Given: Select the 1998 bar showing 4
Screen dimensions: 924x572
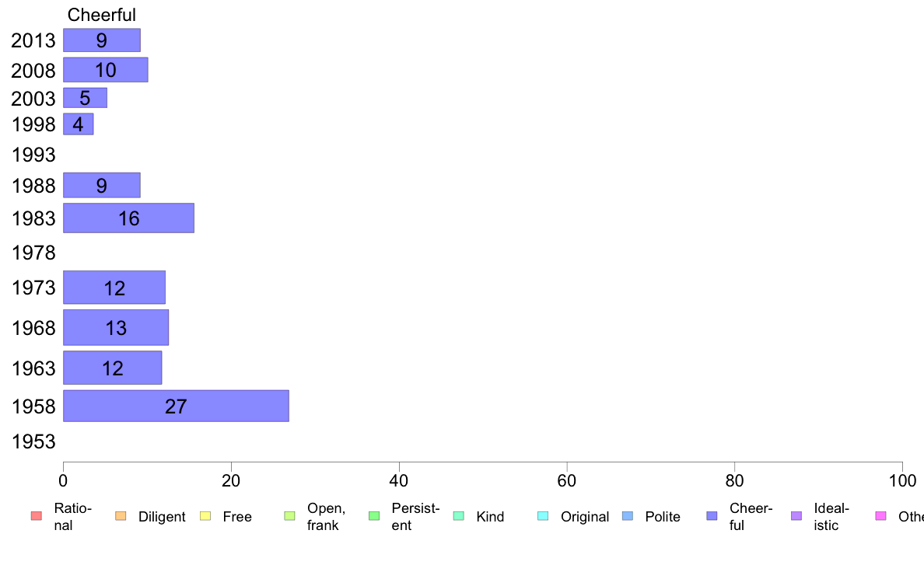Looking at the screenshot, I should click(x=78, y=124).
